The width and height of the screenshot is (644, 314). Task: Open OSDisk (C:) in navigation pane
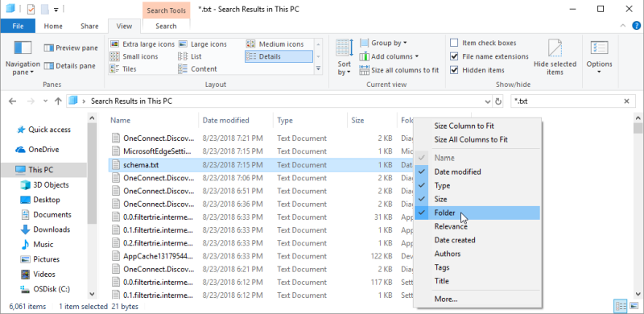point(46,289)
